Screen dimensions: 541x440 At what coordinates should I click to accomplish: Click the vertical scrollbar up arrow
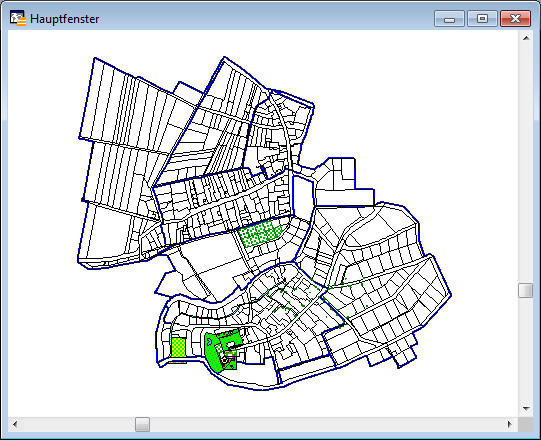[526, 38]
